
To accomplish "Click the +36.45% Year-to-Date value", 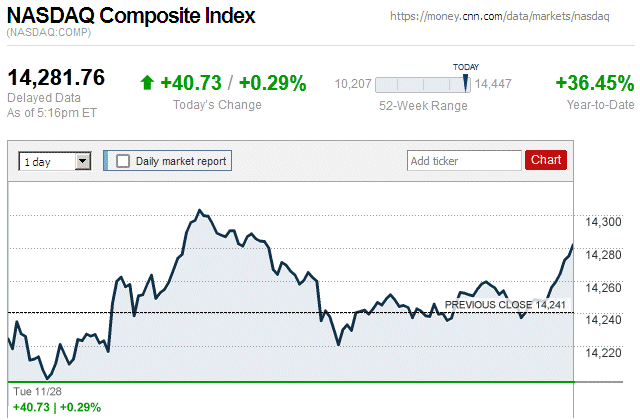I will coord(594,83).
